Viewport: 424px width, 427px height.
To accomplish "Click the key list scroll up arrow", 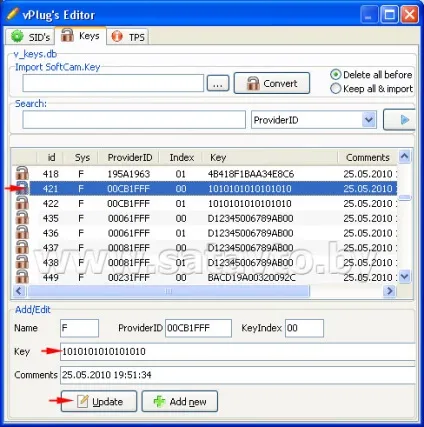I will [x=405, y=156].
